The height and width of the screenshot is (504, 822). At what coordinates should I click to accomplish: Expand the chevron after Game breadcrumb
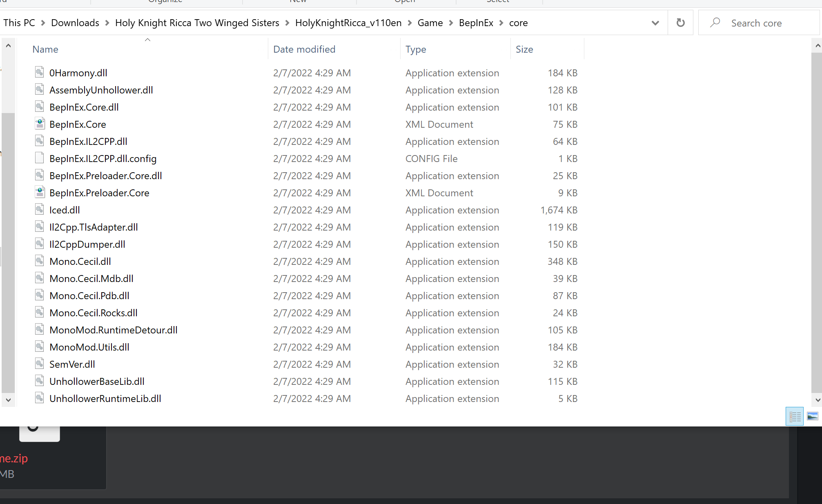pyautogui.click(x=451, y=23)
